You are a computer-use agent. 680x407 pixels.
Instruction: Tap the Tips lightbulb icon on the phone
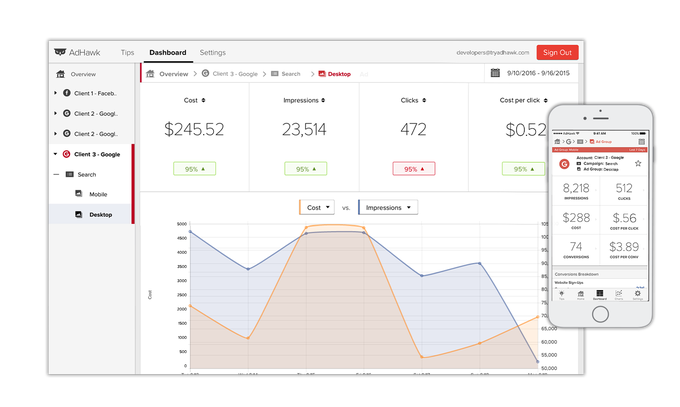562,294
